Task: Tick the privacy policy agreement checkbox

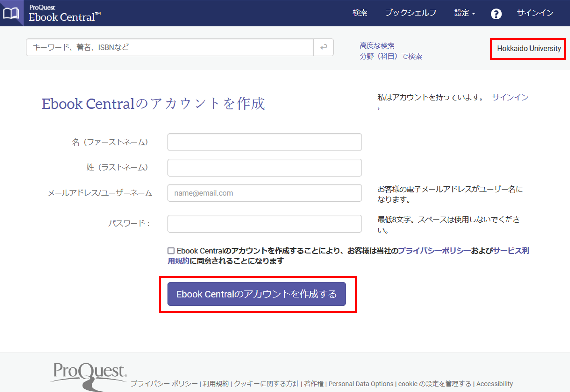Action: [171, 250]
